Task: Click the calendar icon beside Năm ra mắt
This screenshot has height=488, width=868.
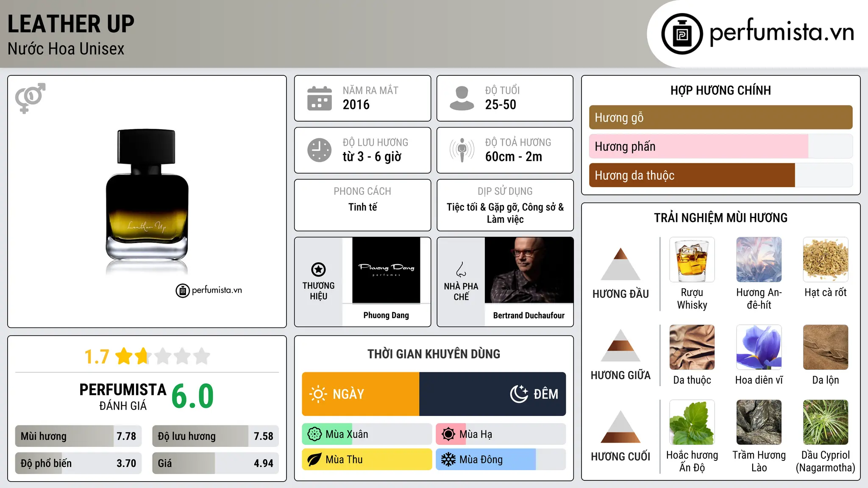Action: tap(320, 98)
